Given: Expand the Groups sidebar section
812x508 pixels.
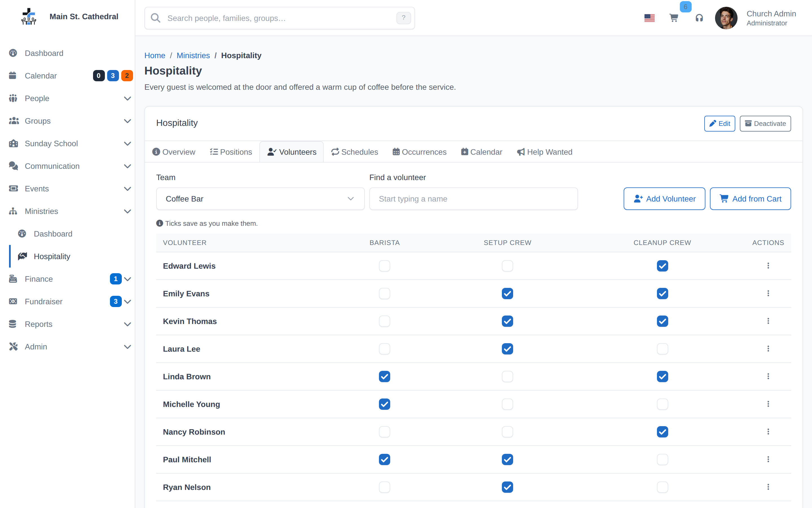Looking at the screenshot, I should pos(127,121).
